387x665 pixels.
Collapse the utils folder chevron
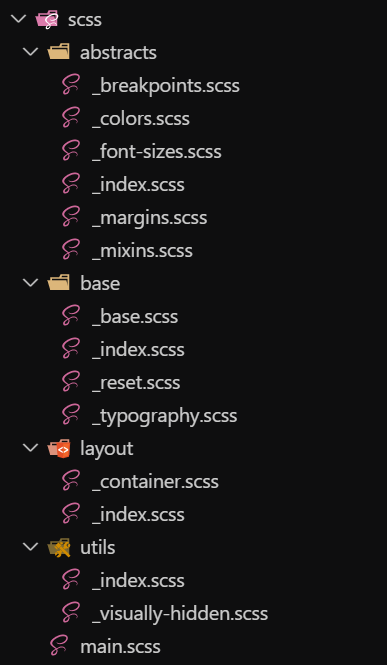[31, 548]
